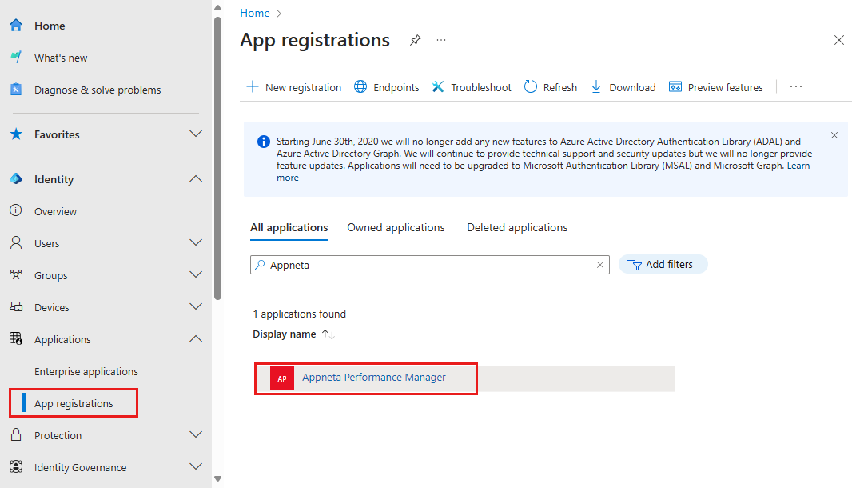Expand the Favorites section
The height and width of the screenshot is (488, 868).
point(195,134)
